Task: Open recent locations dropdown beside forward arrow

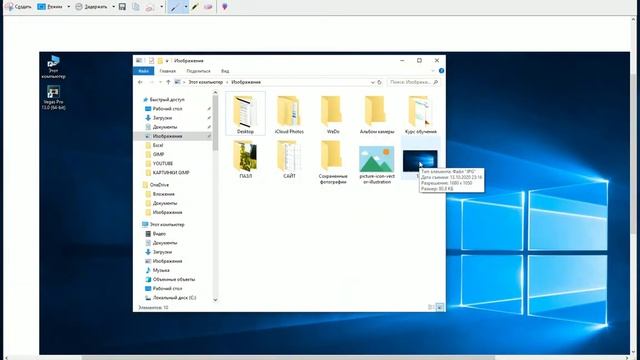Action: tap(160, 82)
